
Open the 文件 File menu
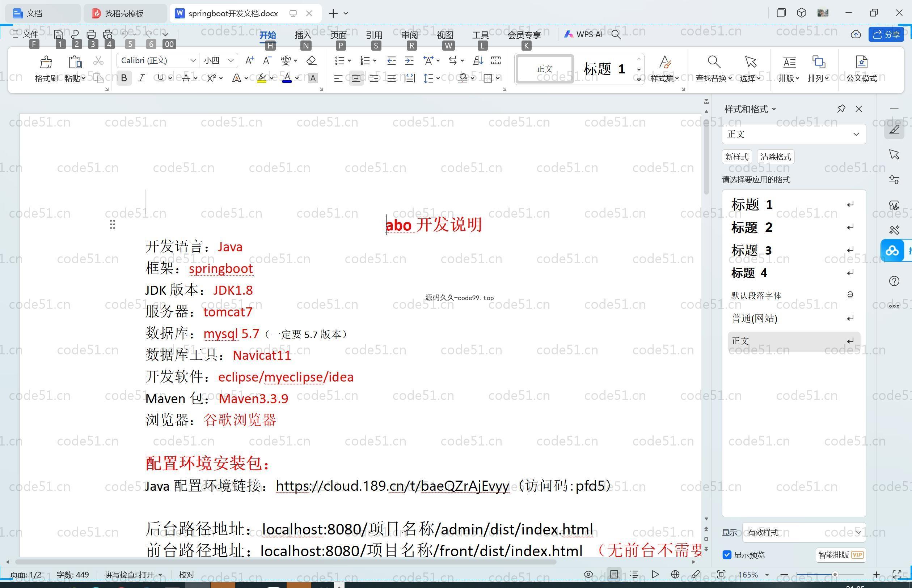tap(25, 34)
